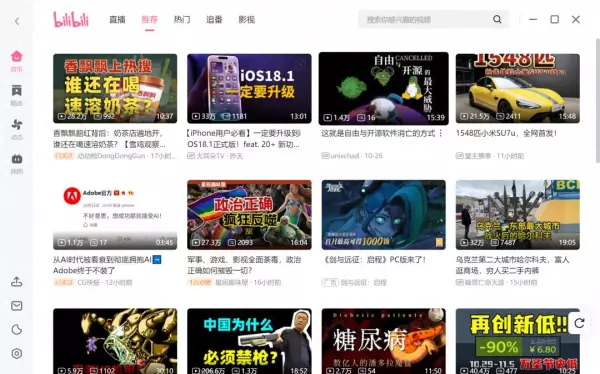Screen dimensions: 600x374
Task: Open uploader unixchad
Action: click(345, 156)
